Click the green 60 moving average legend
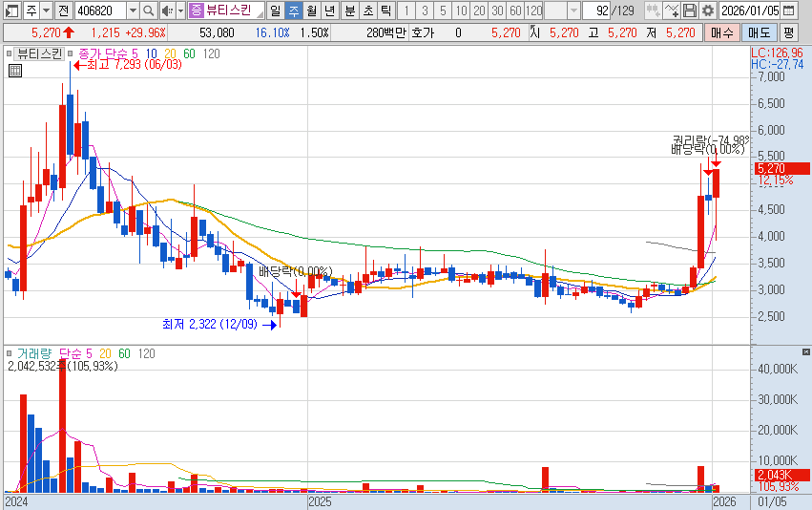Viewport: 812px width, 510px height. click(x=189, y=53)
